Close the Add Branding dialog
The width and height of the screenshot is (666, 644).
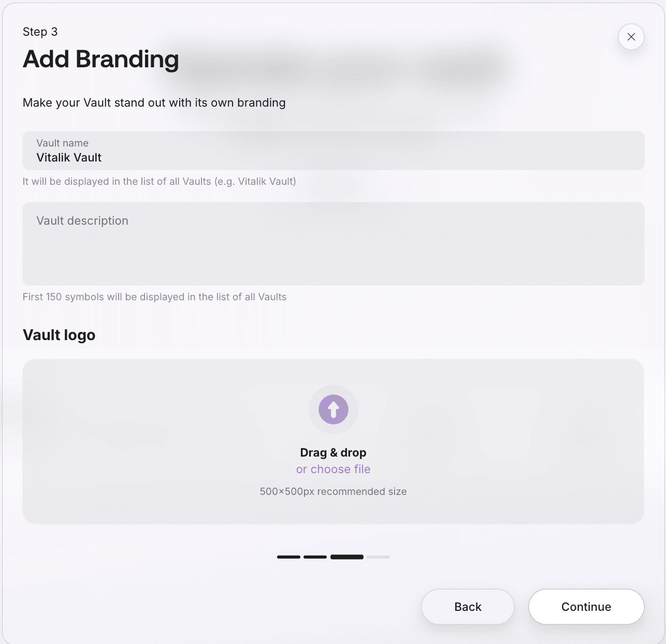tap(631, 37)
